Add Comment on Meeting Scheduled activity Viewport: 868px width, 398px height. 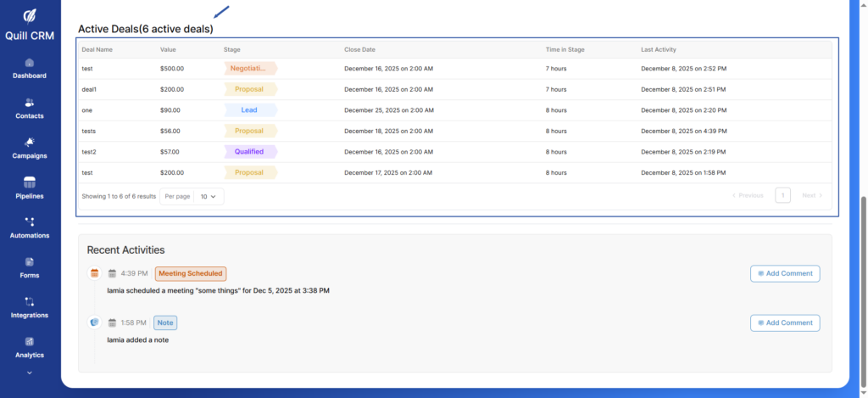pos(785,273)
